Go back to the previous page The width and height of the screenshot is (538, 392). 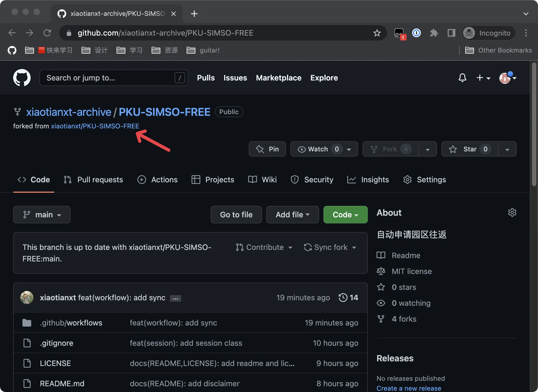point(12,33)
